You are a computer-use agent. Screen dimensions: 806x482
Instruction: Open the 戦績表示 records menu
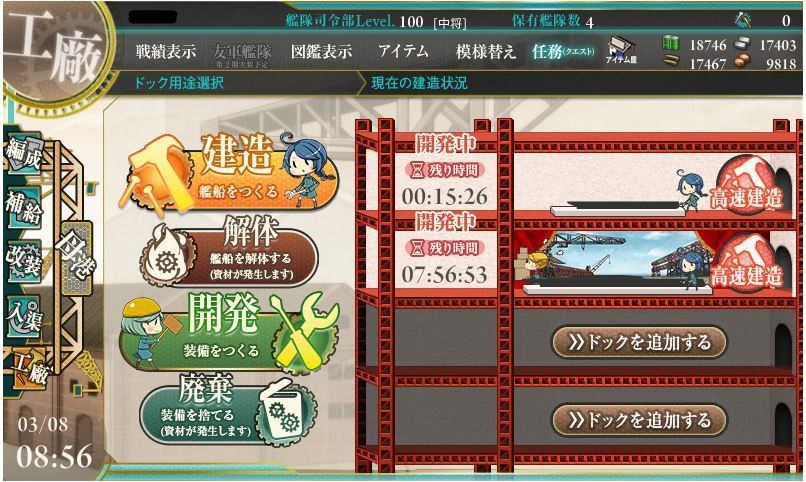[166, 51]
